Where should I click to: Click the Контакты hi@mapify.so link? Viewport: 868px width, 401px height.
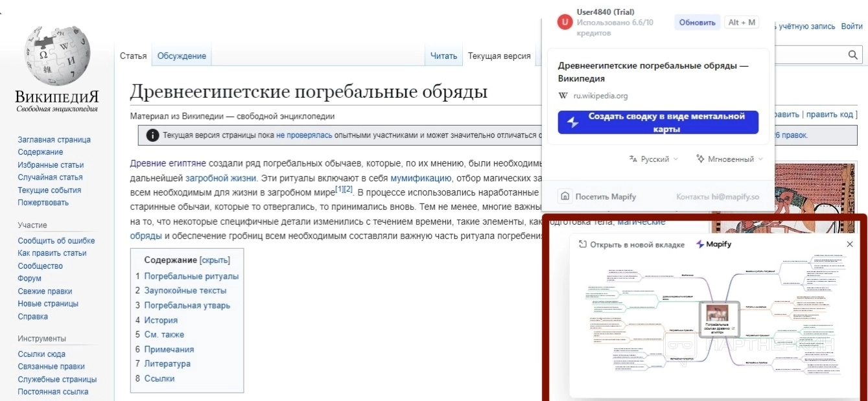pyautogui.click(x=718, y=196)
